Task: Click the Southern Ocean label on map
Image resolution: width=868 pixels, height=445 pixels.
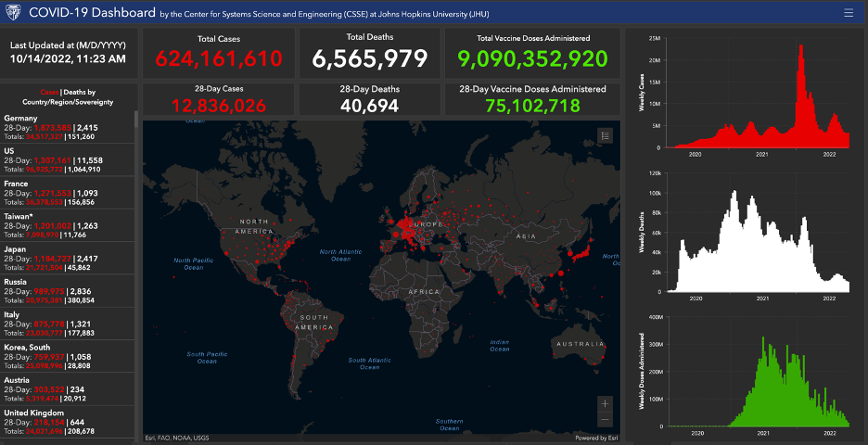Action: pyautogui.click(x=449, y=425)
